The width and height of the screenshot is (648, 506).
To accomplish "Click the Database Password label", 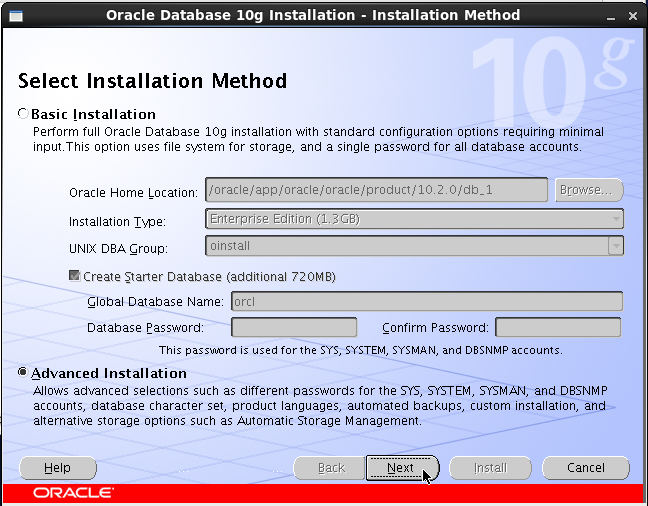I will pos(145,328).
